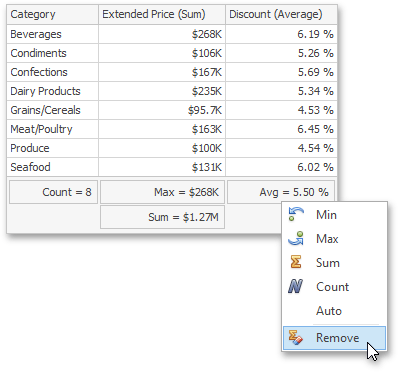Image resolution: width=398 pixels, height=372 pixels.
Task: Select the Beverages row
Action: [172, 34]
